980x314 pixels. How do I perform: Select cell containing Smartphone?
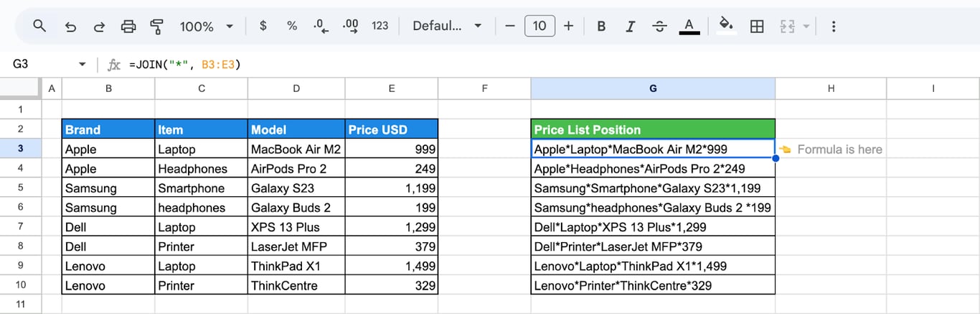tap(202, 188)
